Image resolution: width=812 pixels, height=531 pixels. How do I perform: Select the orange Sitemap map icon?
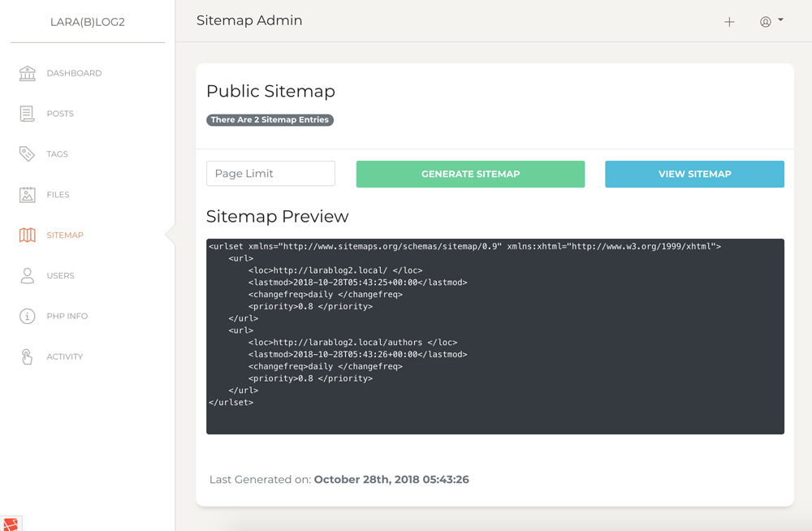pos(27,235)
